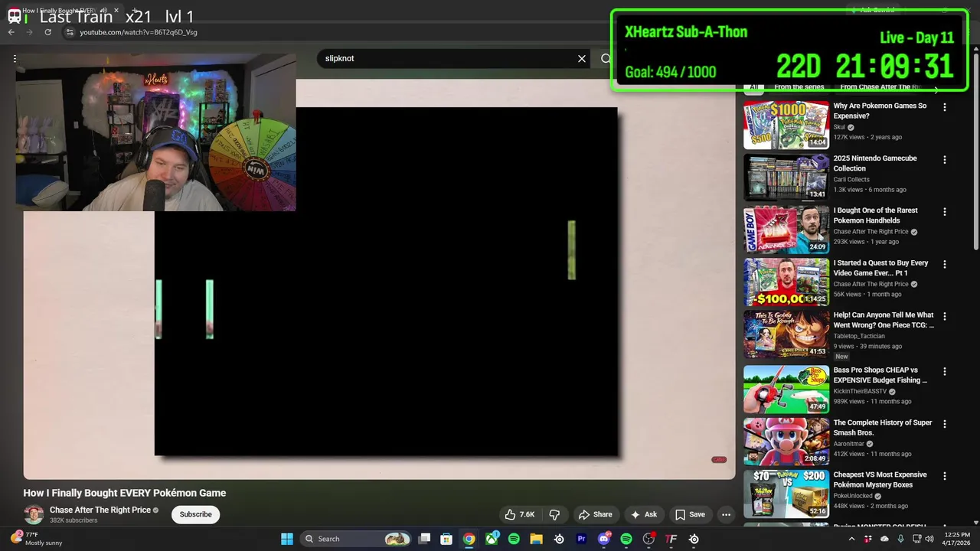980x551 pixels.
Task: Go back using browser back arrow
Action: pos(11,32)
